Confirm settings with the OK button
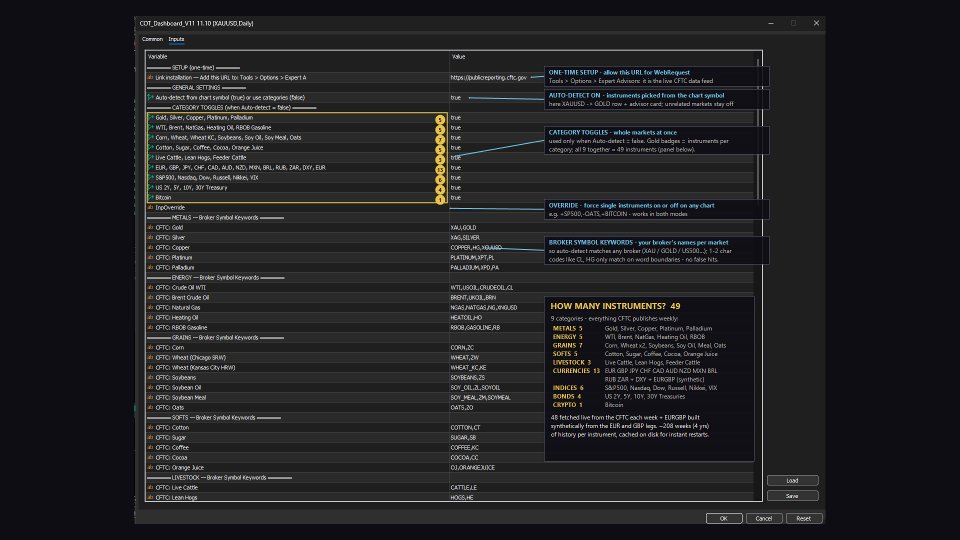This screenshot has height=540, width=960. click(724, 519)
